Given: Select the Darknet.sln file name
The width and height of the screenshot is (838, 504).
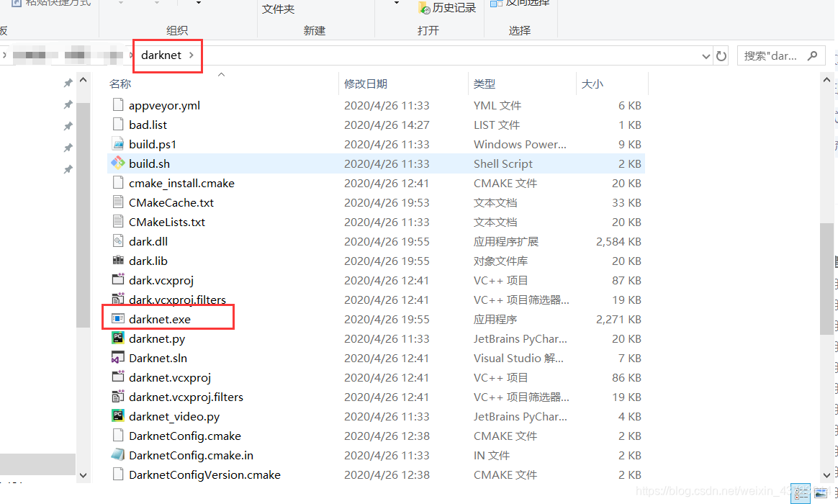Looking at the screenshot, I should tap(158, 358).
